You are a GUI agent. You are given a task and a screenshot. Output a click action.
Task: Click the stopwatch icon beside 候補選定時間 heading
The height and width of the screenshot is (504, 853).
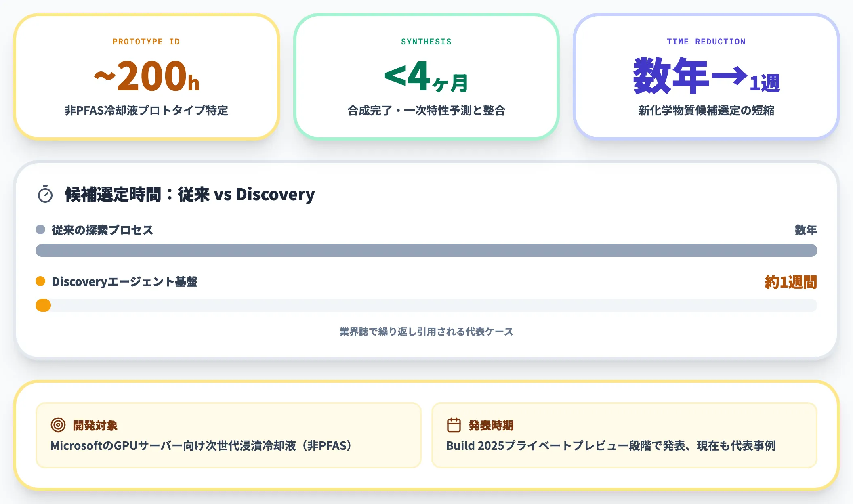coord(45,194)
